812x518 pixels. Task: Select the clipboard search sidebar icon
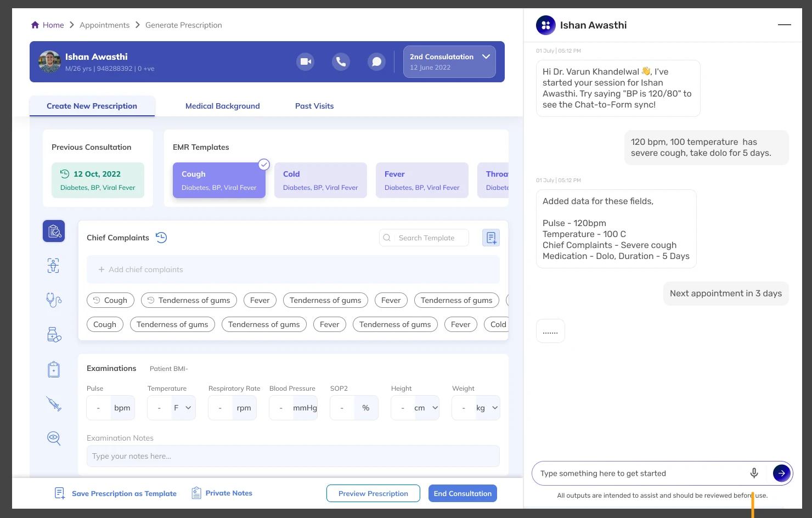click(x=54, y=231)
